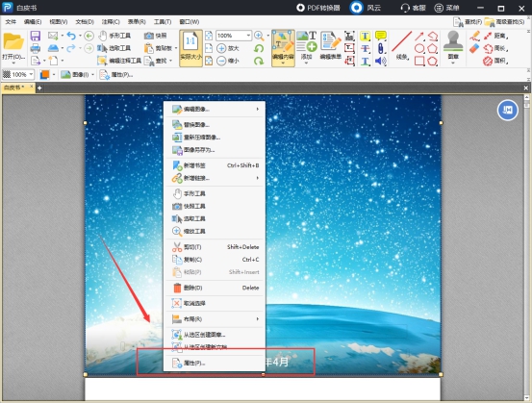532x403 pixels.
Task: Select the oval shape tool
Action: pos(419,48)
